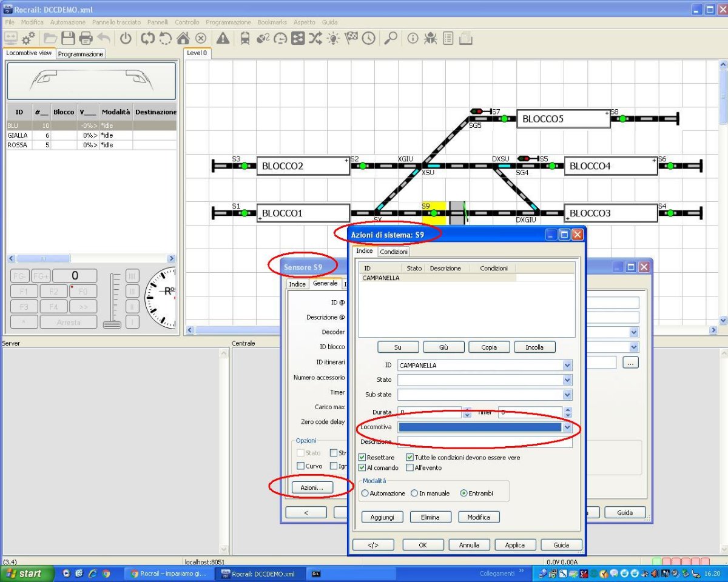The image size is (728, 582).
Task: Click the magnifying glass toolbar icon
Action: [391, 39]
